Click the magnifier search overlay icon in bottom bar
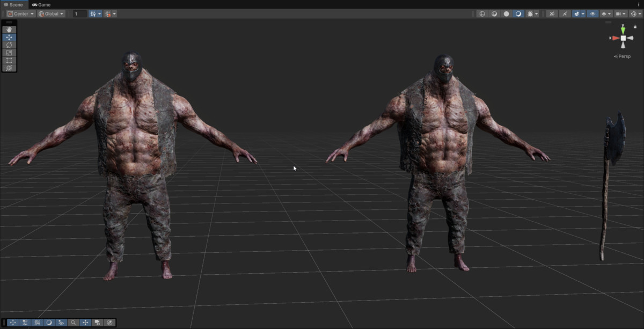 point(74,323)
